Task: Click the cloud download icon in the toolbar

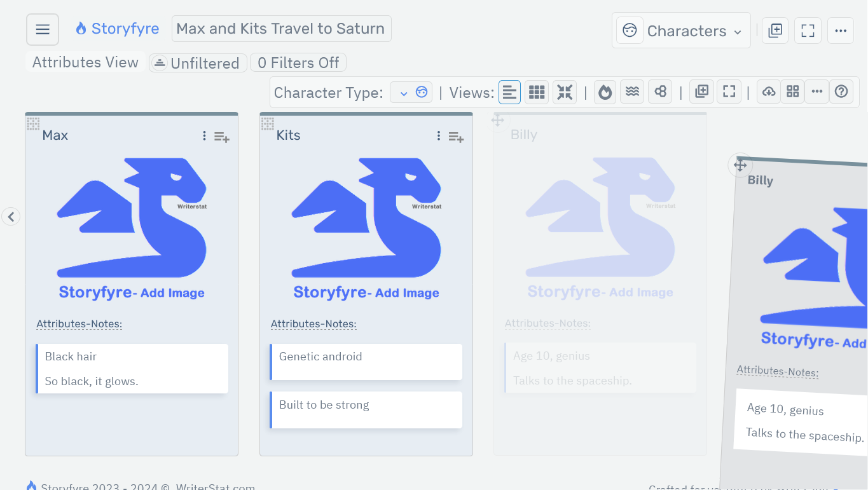Action: pyautogui.click(x=768, y=92)
